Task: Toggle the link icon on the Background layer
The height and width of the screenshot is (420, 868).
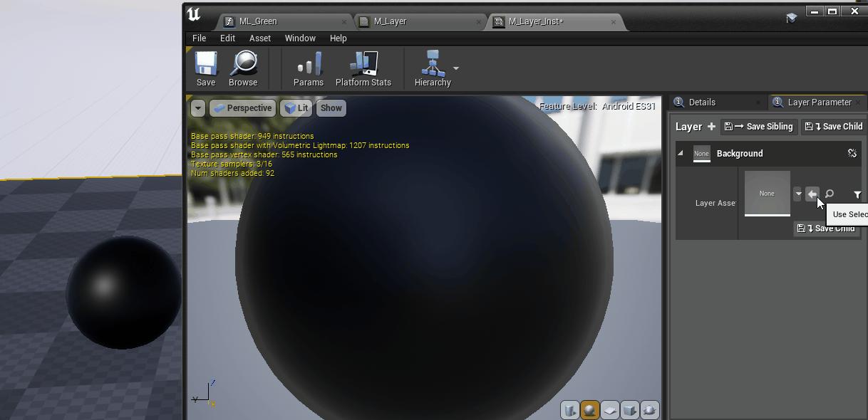Action: pos(852,153)
